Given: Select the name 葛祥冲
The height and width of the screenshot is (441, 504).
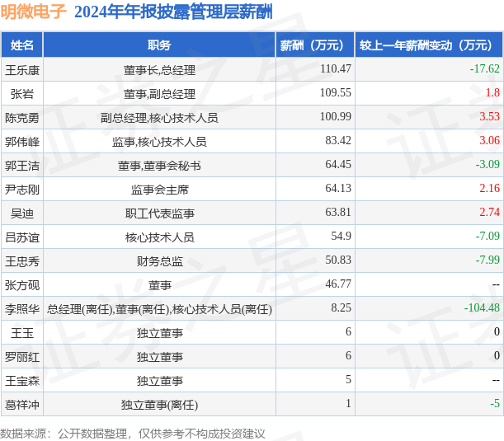Looking at the screenshot, I should 21,405.
